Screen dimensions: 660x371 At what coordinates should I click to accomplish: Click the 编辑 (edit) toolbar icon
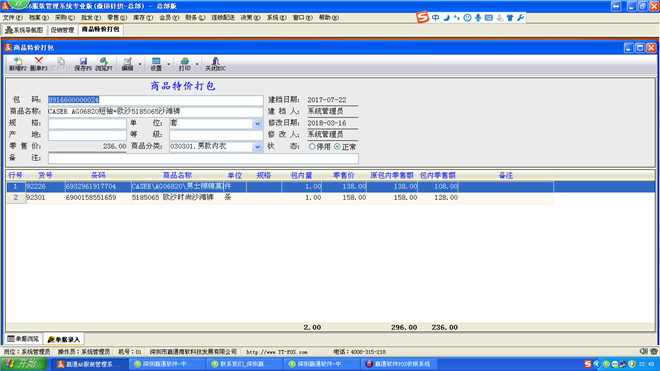(x=127, y=64)
